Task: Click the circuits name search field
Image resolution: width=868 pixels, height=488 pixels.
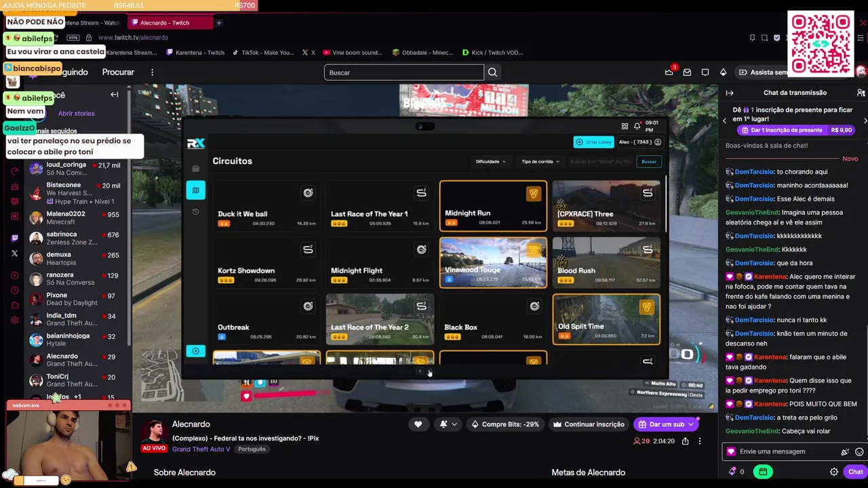Action: (x=600, y=161)
